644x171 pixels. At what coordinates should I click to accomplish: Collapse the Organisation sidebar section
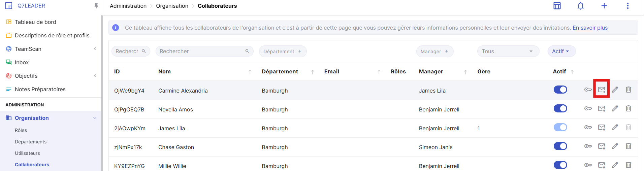point(95,118)
